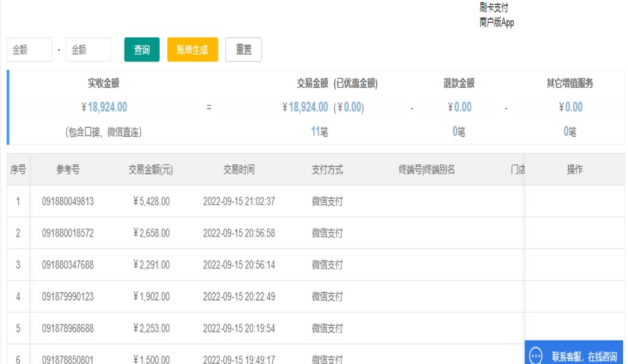Image resolution: width=628 pixels, height=364 pixels.
Task: Focus the second 金额 maximum amount field
Action: (88, 50)
